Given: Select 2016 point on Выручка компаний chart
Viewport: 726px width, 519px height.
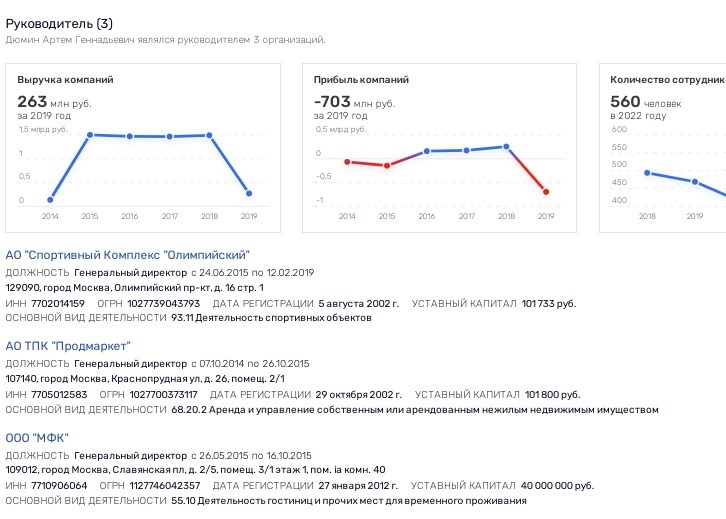Looking at the screenshot, I should point(130,136).
